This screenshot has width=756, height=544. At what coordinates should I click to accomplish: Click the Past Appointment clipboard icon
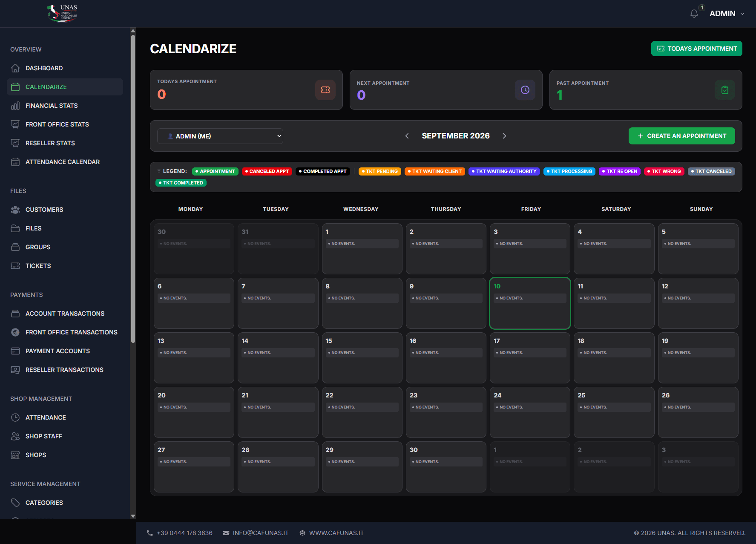click(725, 90)
